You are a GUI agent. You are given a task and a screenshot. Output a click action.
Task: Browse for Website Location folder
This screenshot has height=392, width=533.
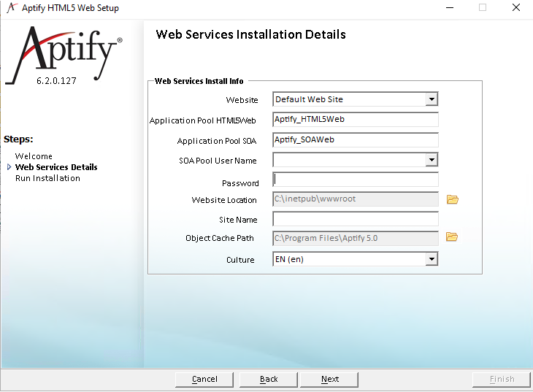(453, 199)
